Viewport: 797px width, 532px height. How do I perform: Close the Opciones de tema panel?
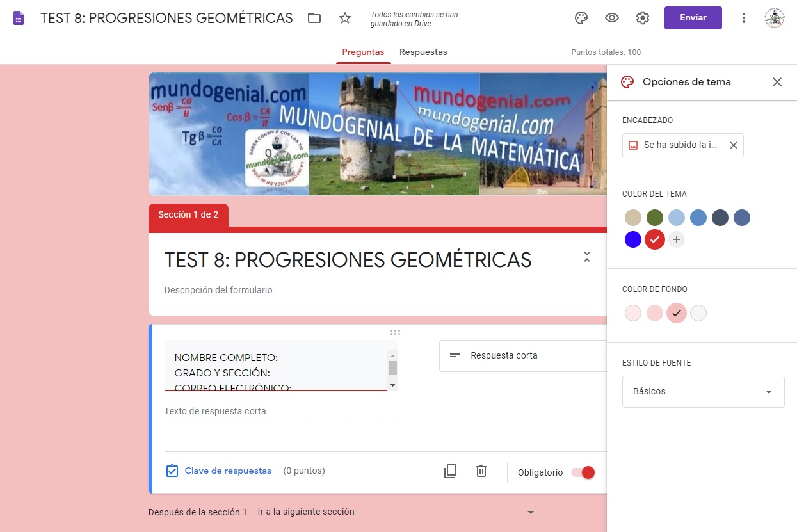pyautogui.click(x=777, y=82)
